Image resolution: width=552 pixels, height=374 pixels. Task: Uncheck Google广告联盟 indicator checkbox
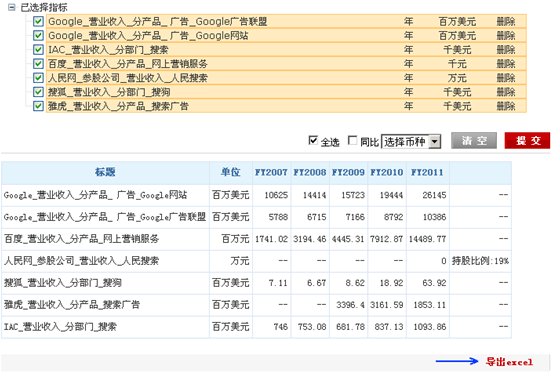pos(38,21)
